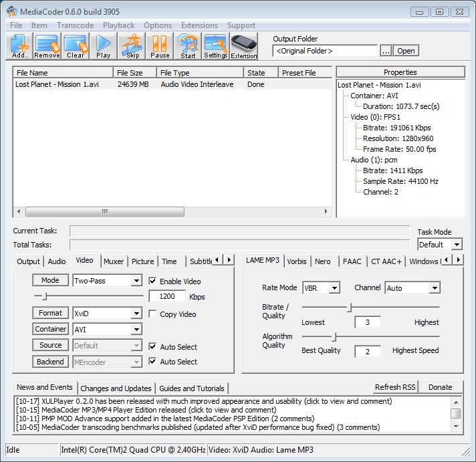Open the Support menu
Viewport: 476px width, 462px height.
pos(241,25)
